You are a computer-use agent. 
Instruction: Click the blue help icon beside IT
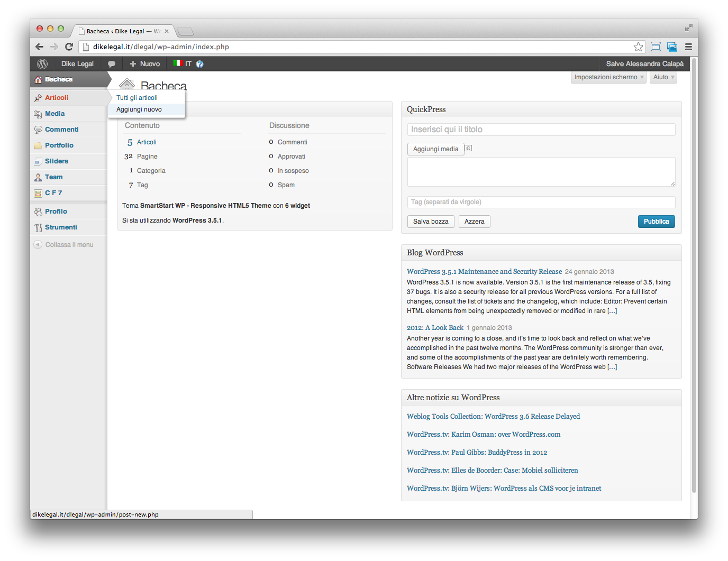click(199, 64)
